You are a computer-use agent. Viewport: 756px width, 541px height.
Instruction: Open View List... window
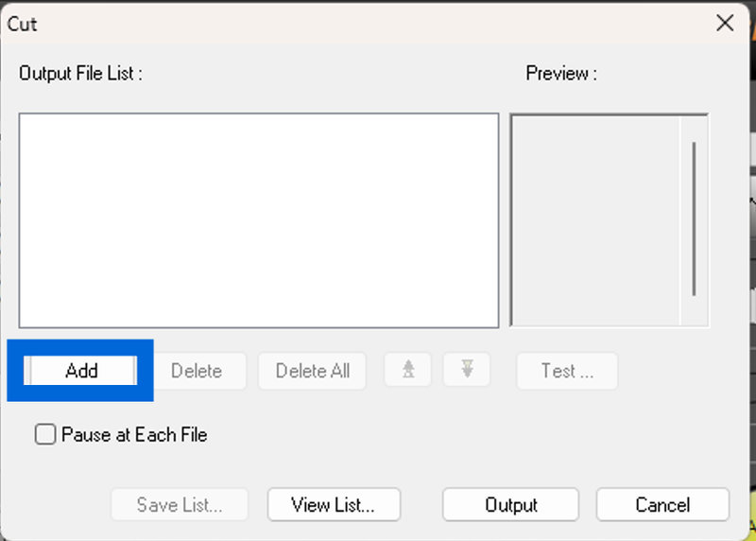click(x=334, y=505)
